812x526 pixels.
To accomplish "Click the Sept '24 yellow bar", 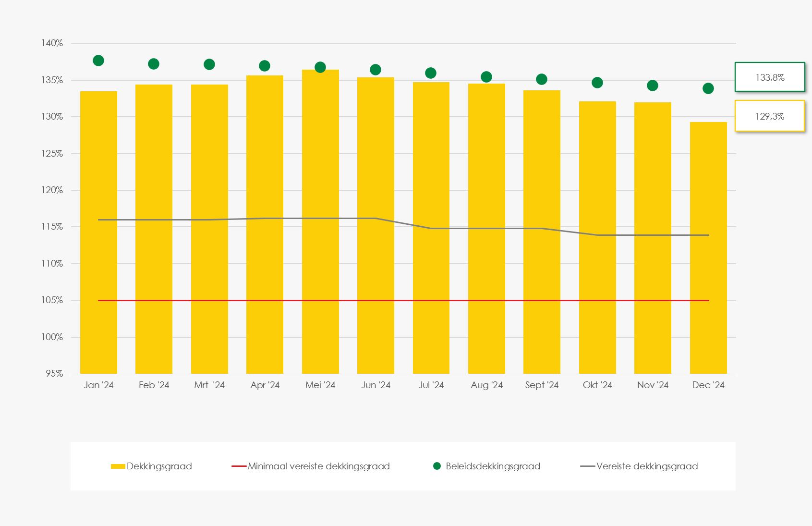I will [x=542, y=232].
